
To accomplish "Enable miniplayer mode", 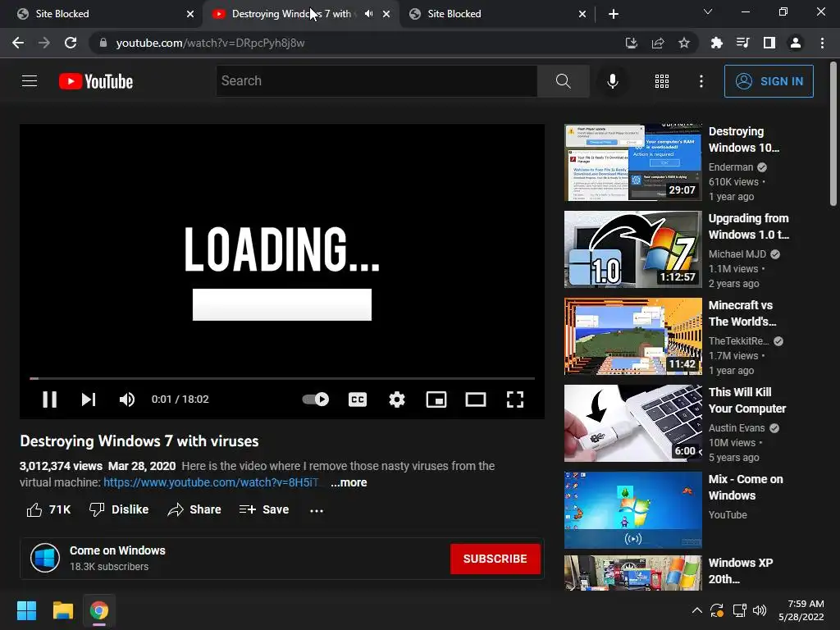I will 436,399.
